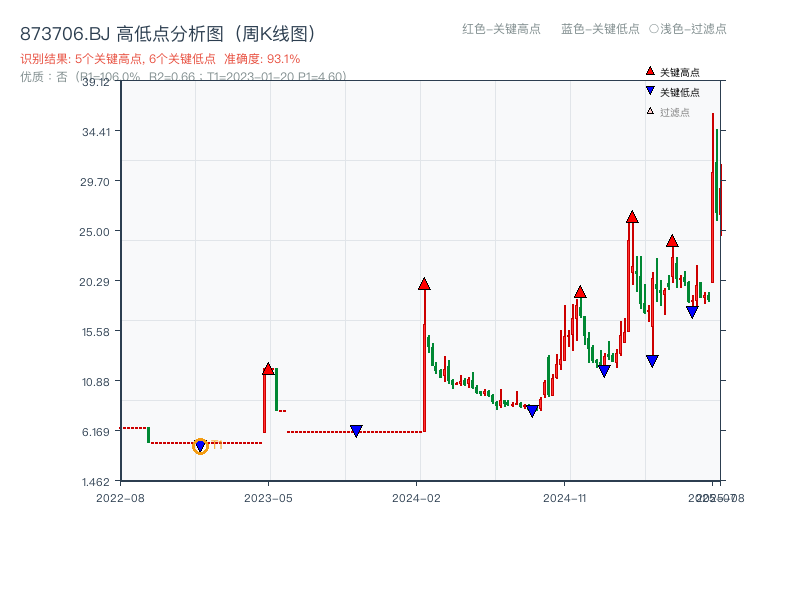Click the blue triangle below the 2023-11 flat line
800x600 pixels.
357,430
